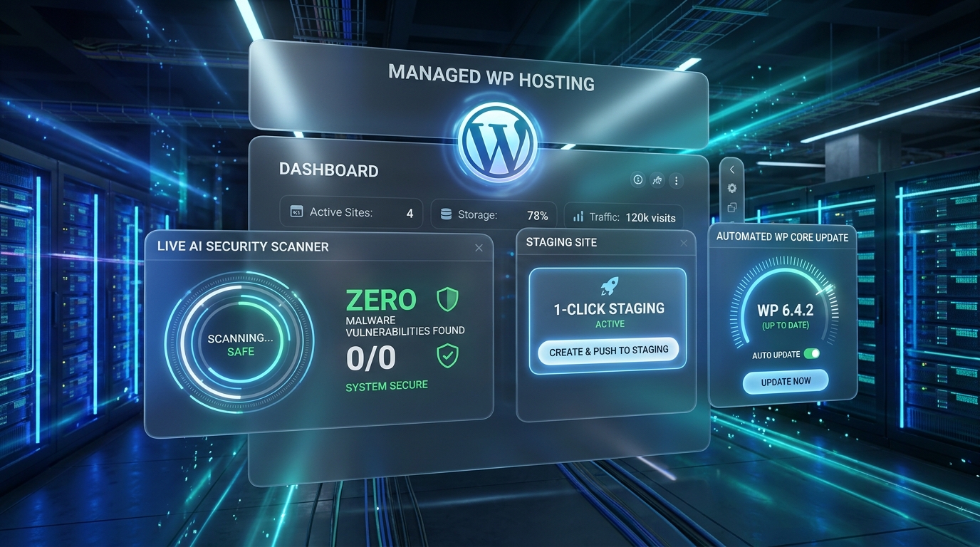The height and width of the screenshot is (547, 980).
Task: Click the Traffic bar chart icon
Action: pyautogui.click(x=578, y=216)
